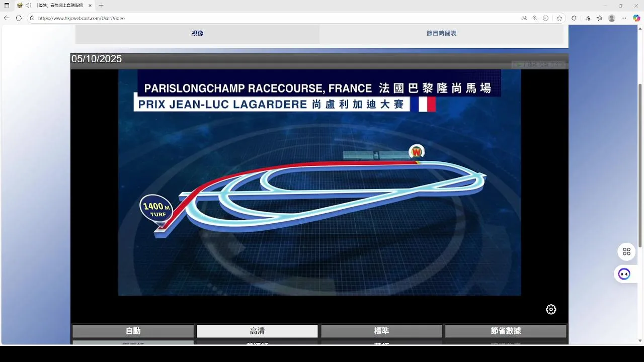The width and height of the screenshot is (644, 362).
Task: Open the floating grid apps icon
Action: click(x=626, y=252)
